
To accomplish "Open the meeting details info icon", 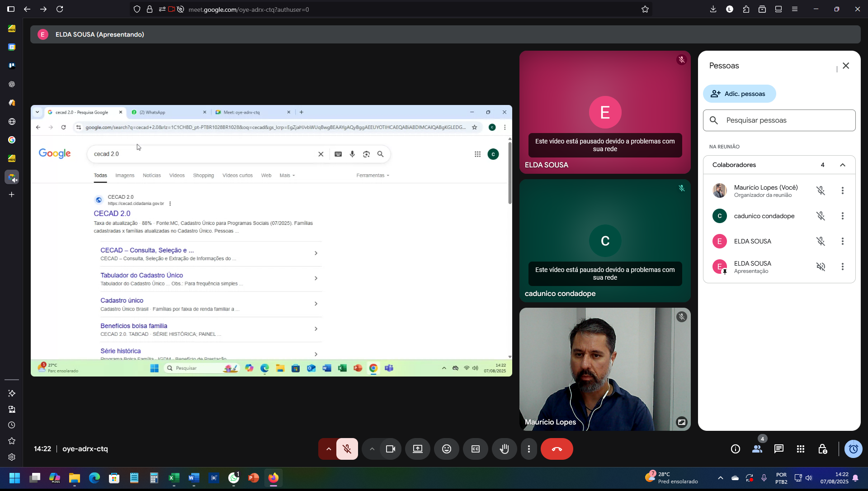I will (736, 449).
